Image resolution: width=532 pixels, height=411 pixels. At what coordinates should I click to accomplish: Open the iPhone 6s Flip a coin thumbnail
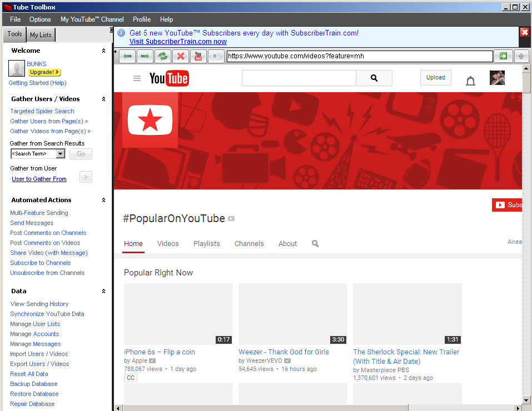(x=178, y=314)
